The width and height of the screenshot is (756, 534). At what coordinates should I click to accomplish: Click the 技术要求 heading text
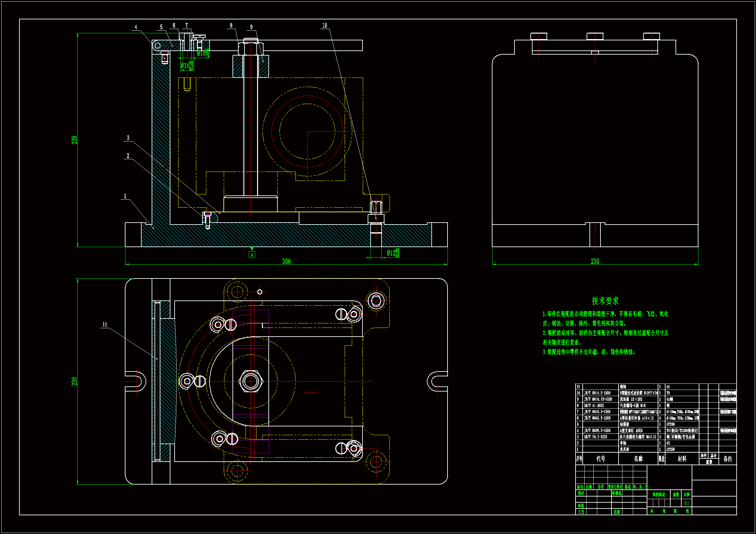point(605,301)
